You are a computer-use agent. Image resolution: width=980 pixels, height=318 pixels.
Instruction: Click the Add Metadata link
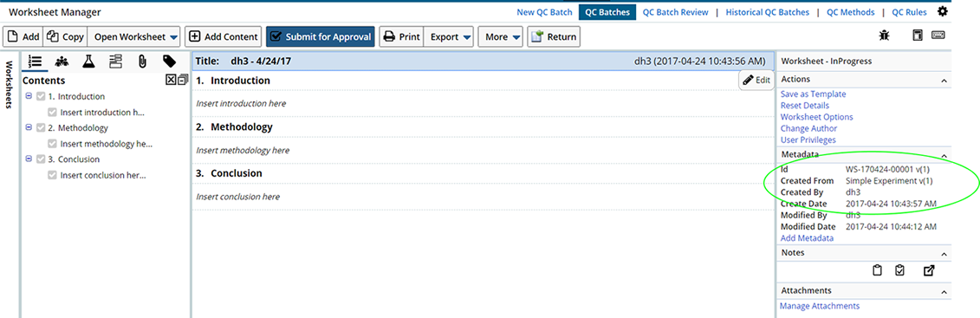[x=807, y=238]
